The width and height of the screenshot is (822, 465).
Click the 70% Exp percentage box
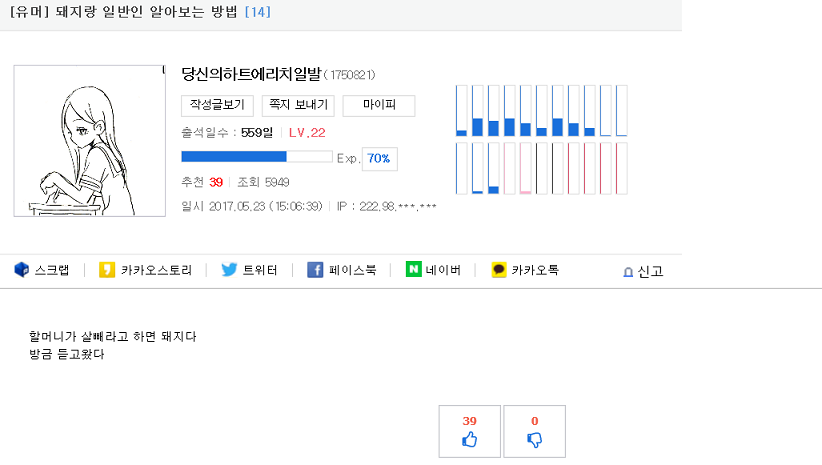point(380,158)
